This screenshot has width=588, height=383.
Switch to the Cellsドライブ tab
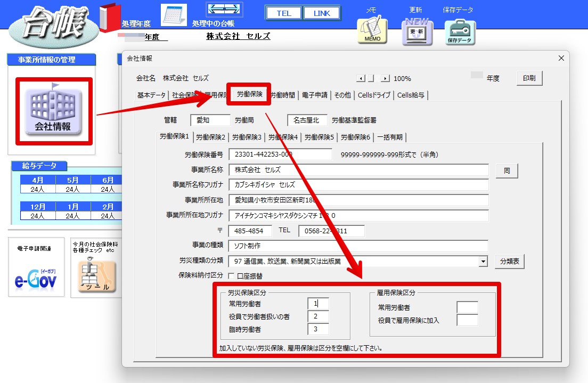[x=374, y=95]
